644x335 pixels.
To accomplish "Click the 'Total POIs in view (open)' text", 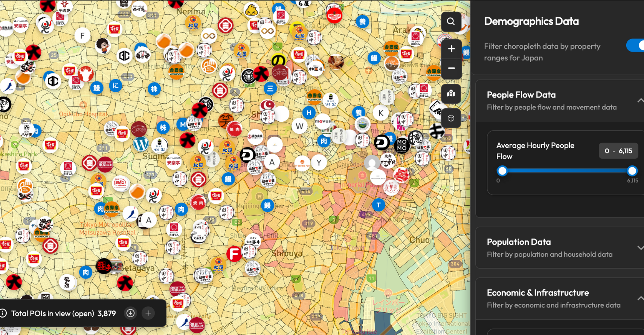I will (53, 314).
